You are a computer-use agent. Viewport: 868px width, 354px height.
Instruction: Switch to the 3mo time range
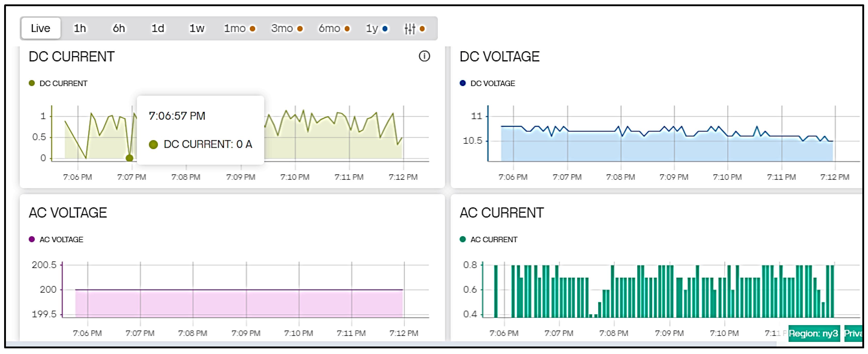[x=282, y=28]
